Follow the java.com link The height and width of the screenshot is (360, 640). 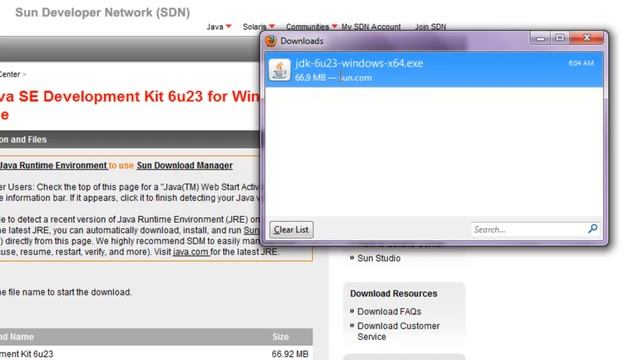pos(191,252)
